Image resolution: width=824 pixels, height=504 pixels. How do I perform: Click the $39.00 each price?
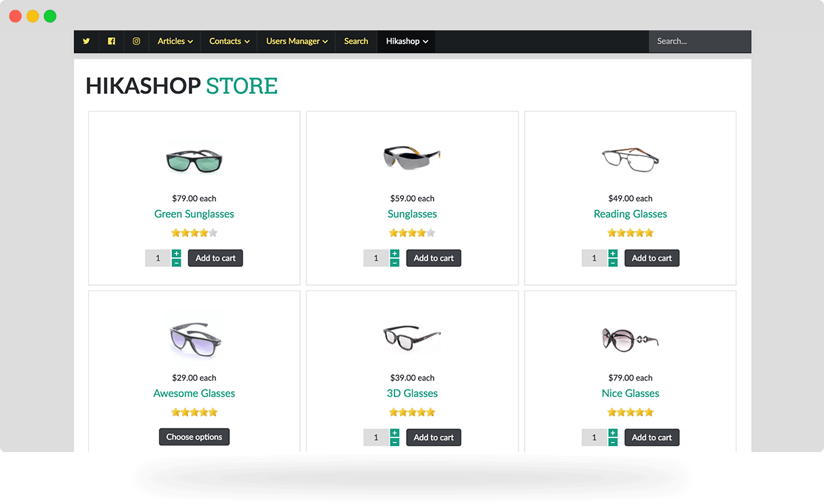point(412,378)
